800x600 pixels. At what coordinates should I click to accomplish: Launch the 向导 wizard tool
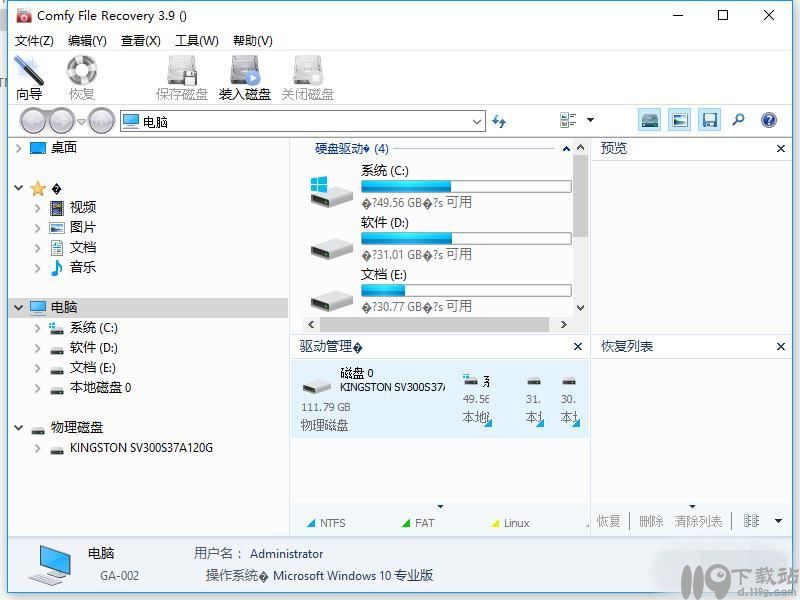[29, 78]
